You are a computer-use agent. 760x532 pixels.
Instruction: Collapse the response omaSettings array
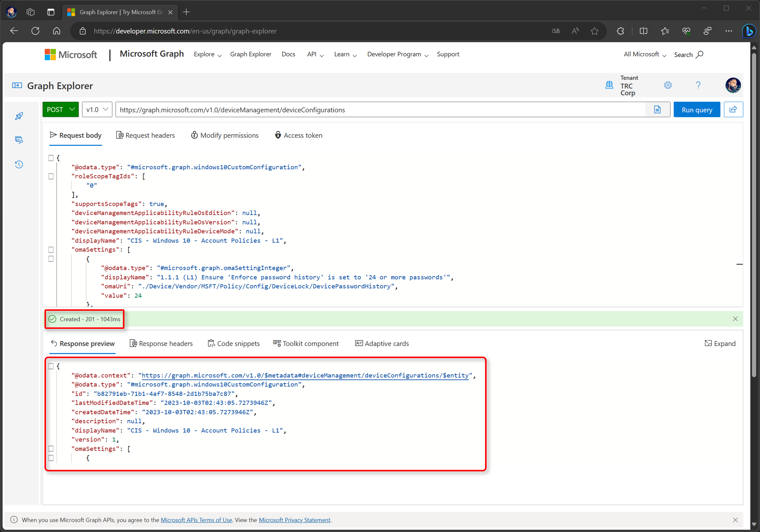tap(51, 449)
